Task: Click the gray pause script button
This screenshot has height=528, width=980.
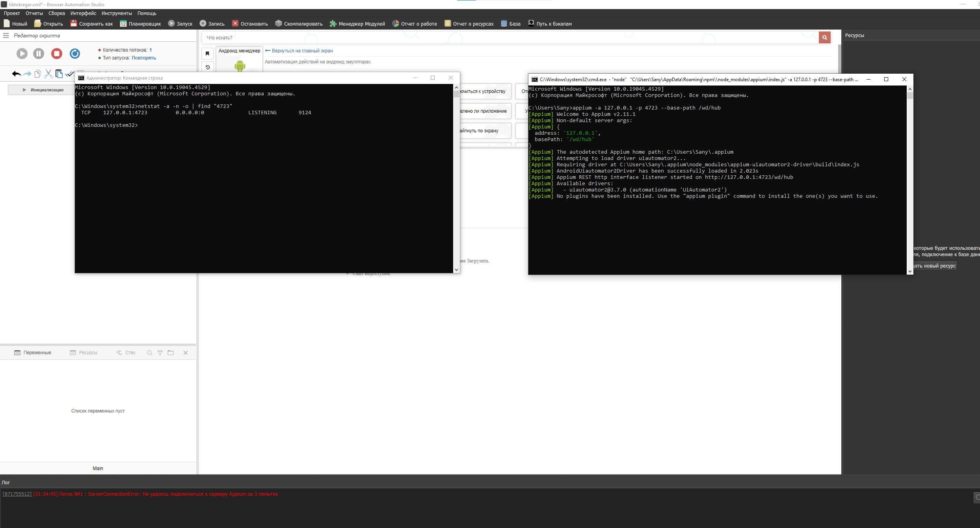Action: click(39, 54)
